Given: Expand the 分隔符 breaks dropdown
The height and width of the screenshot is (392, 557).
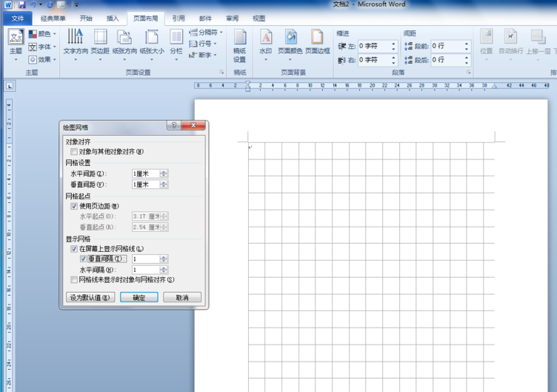Looking at the screenshot, I should pyautogui.click(x=206, y=33).
